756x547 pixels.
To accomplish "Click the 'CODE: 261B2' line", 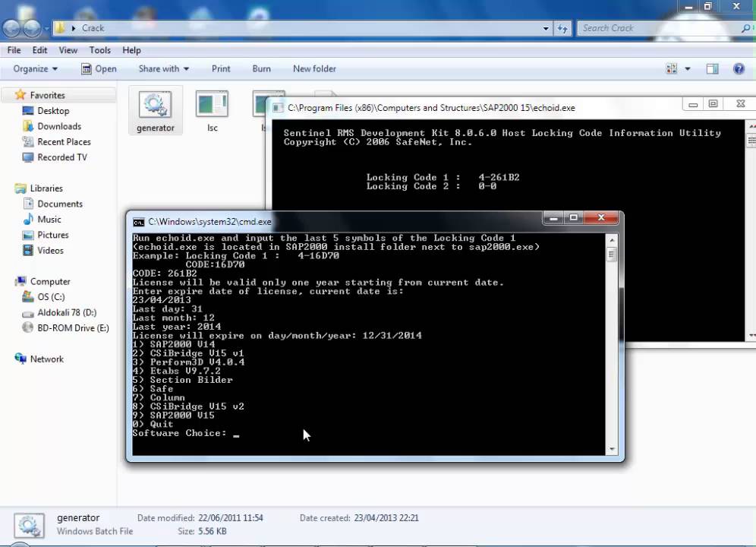I will [165, 273].
